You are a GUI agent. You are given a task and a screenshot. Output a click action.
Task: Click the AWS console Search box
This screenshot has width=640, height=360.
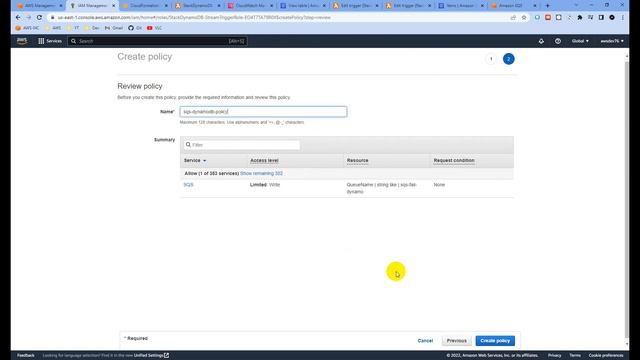(x=157, y=41)
